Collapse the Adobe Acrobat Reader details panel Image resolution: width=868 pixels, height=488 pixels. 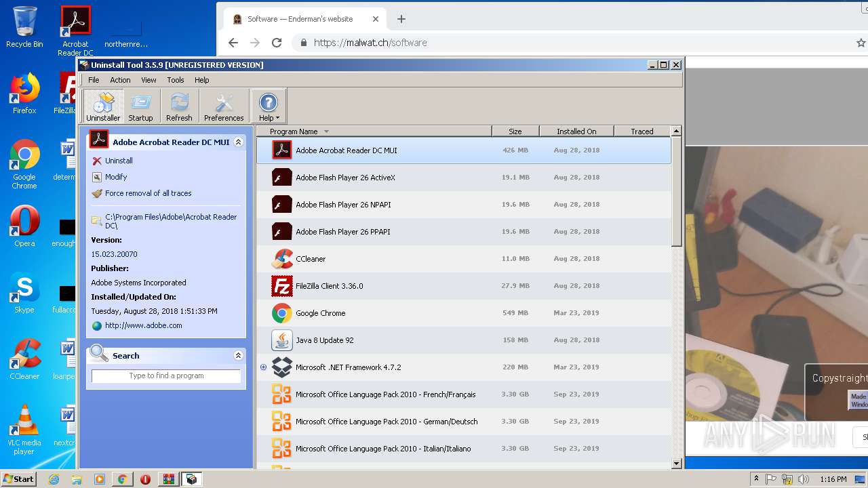(x=238, y=142)
